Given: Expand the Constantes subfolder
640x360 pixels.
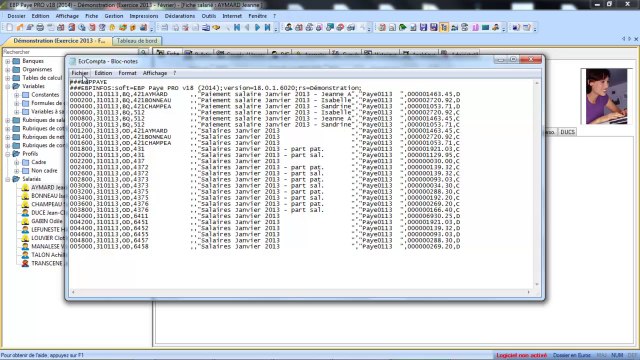Looking at the screenshot, I should (17, 95).
